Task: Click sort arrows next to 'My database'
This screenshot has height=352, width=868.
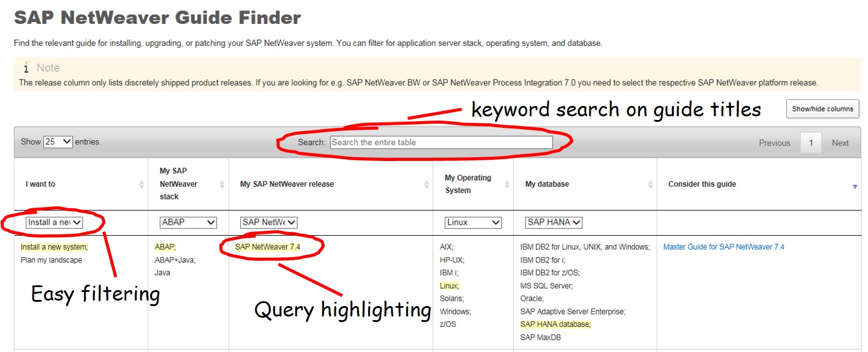Action: click(651, 184)
